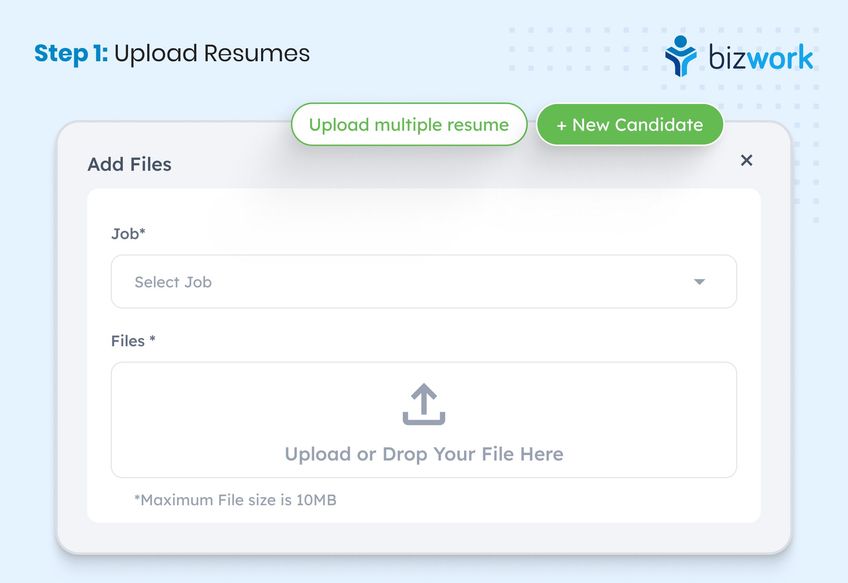Click the blue figure beside the bizwork text

(681, 58)
